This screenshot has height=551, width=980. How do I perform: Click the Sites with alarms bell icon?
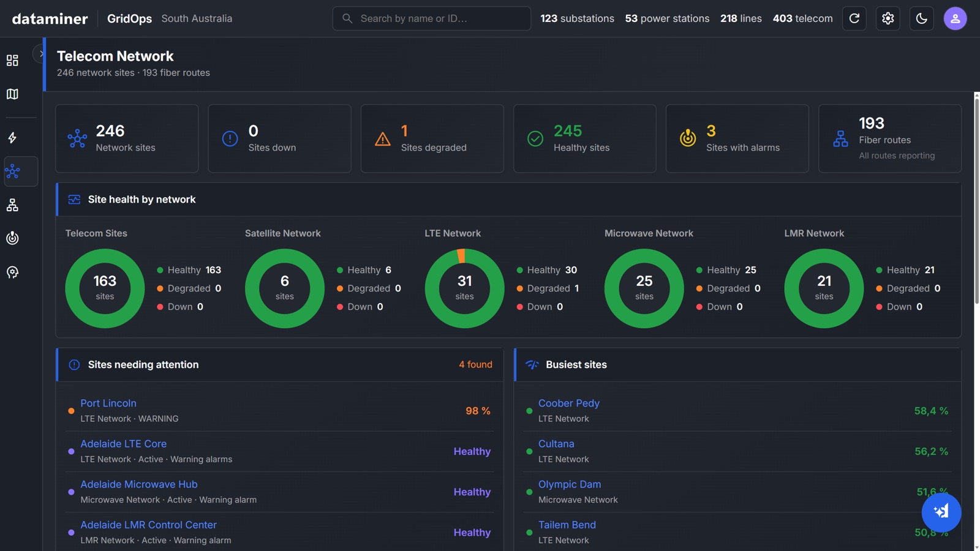coord(688,138)
